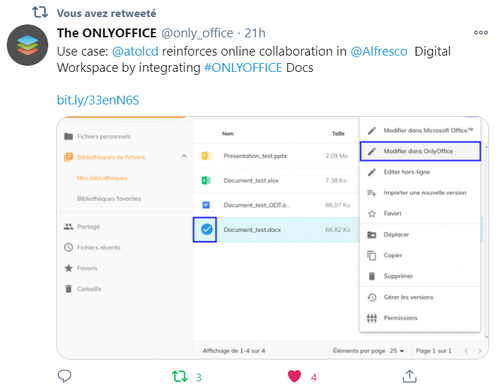Go to previous page with left chevron

click(x=466, y=351)
